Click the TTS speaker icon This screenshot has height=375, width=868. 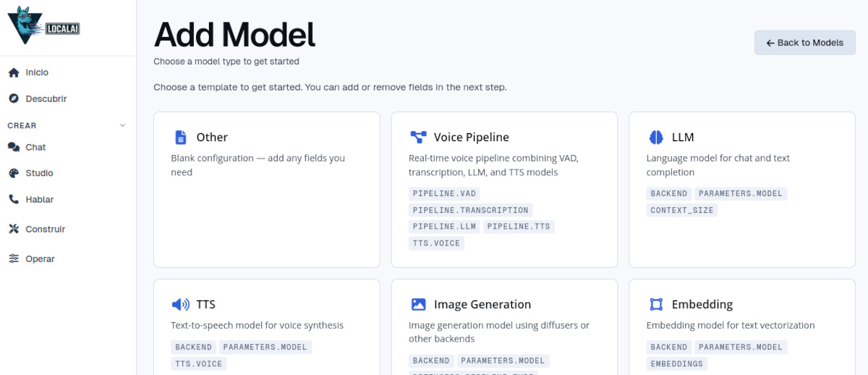pos(180,304)
